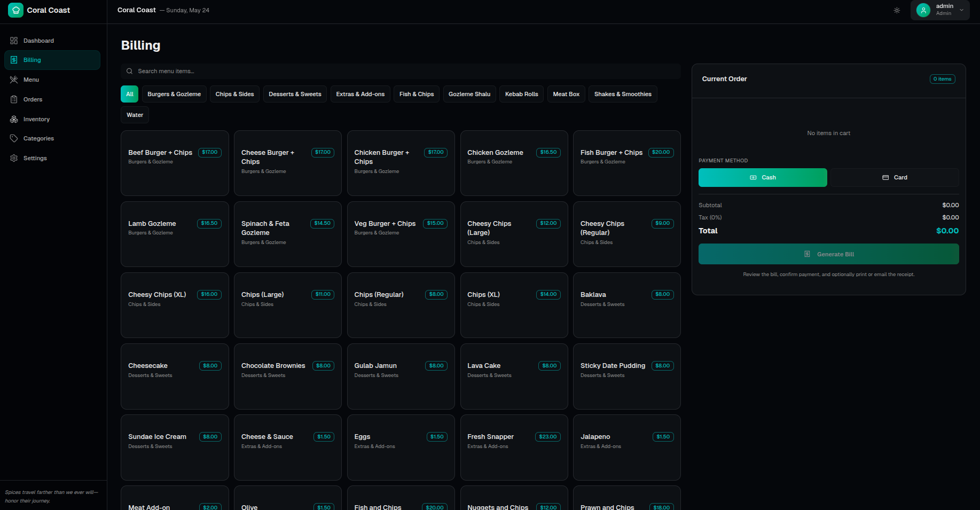
Task: Click the Categories tag icon in sidebar
Action: (14, 138)
